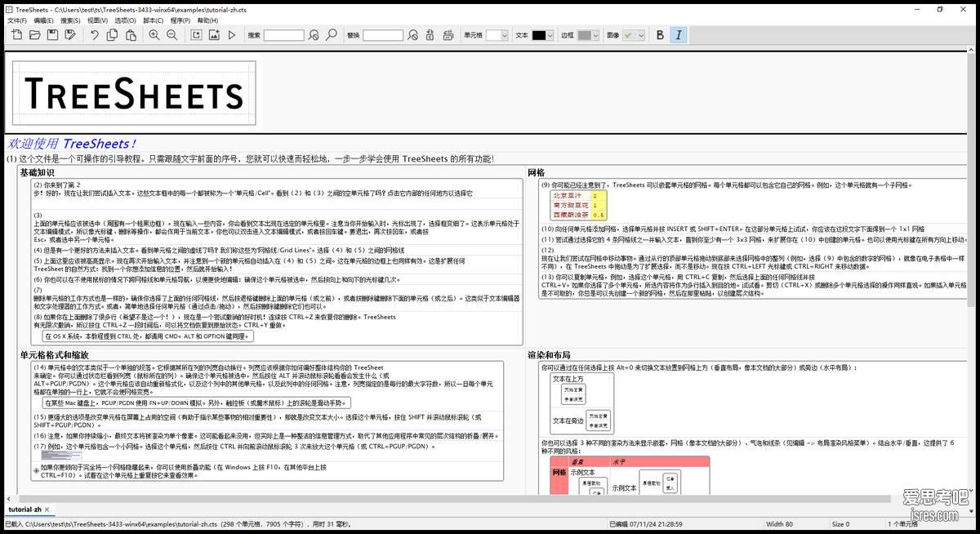Viewport: 980px width, 534px height.
Task: Select the 渲染和布局 heading cell
Action: tap(549, 355)
